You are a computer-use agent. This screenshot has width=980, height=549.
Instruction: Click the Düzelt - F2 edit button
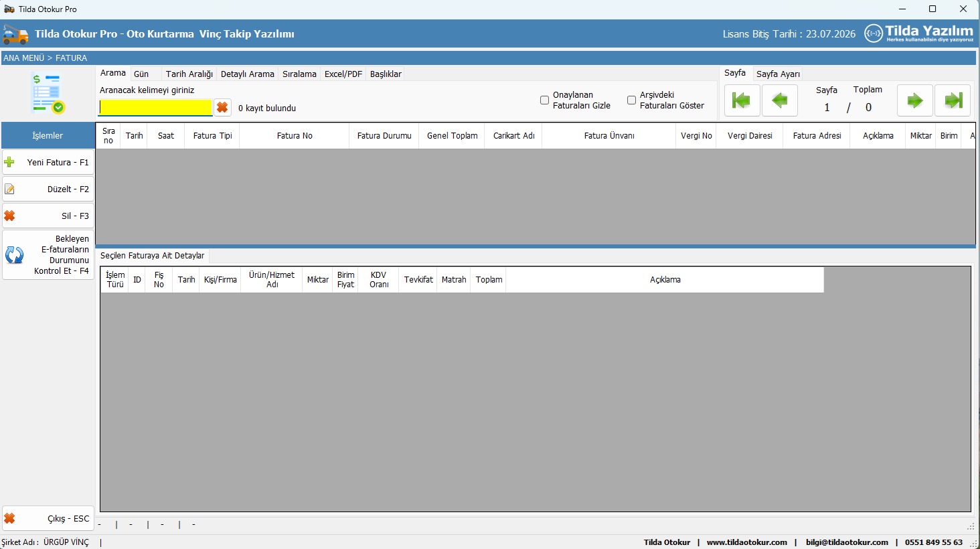[x=48, y=189]
